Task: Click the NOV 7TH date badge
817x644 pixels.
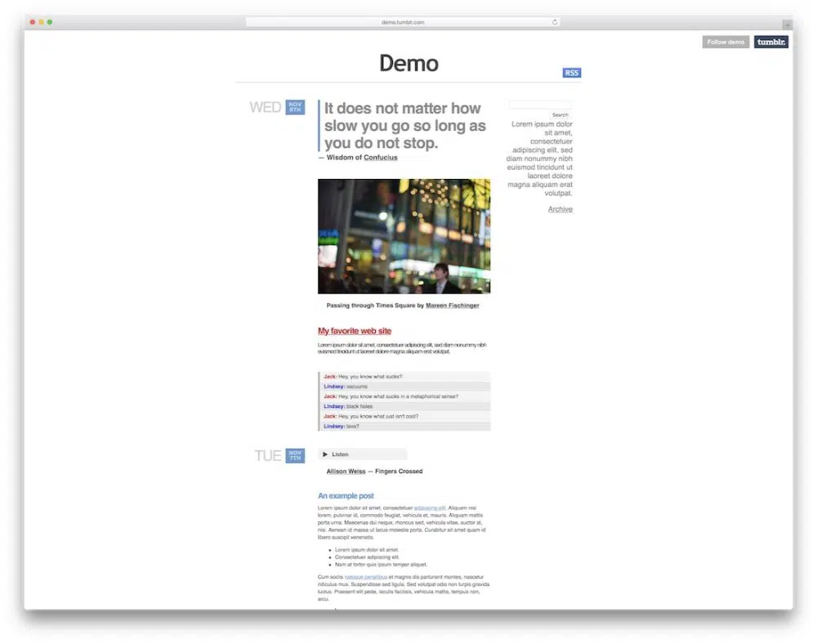Action: point(295,455)
